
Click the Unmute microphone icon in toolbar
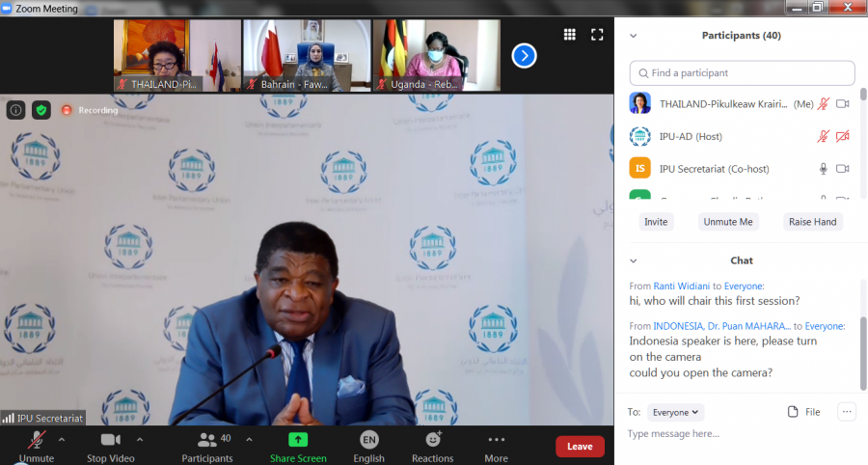click(x=37, y=440)
